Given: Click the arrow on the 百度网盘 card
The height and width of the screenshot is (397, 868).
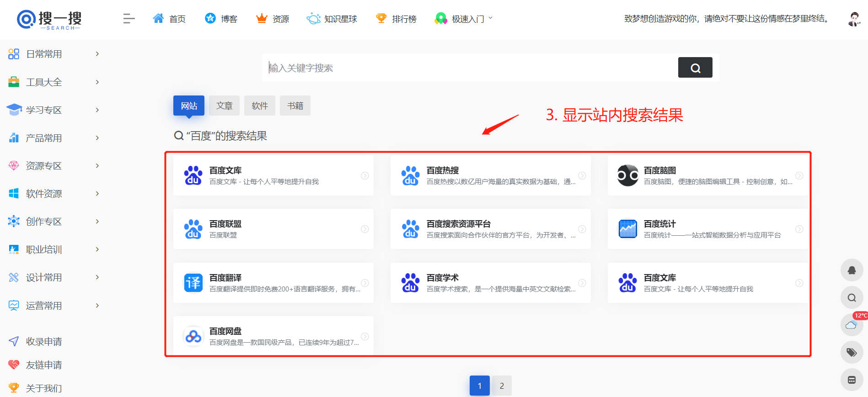Looking at the screenshot, I should [365, 337].
